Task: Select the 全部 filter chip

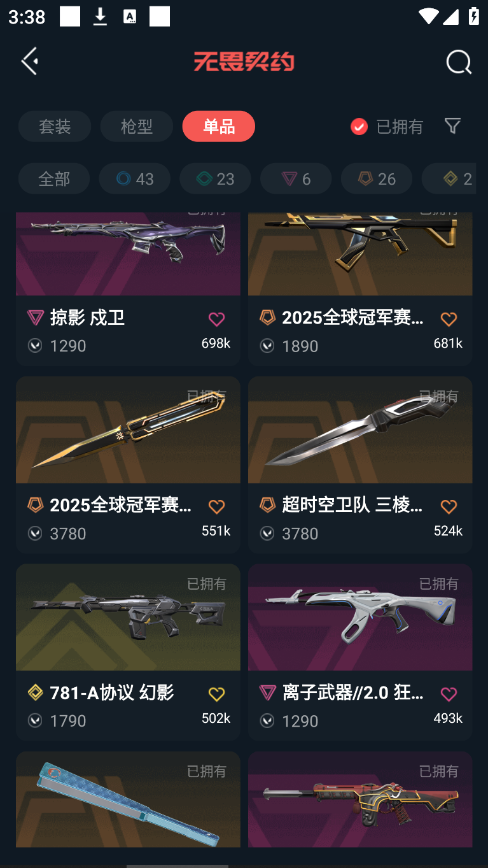Action: pyautogui.click(x=54, y=178)
